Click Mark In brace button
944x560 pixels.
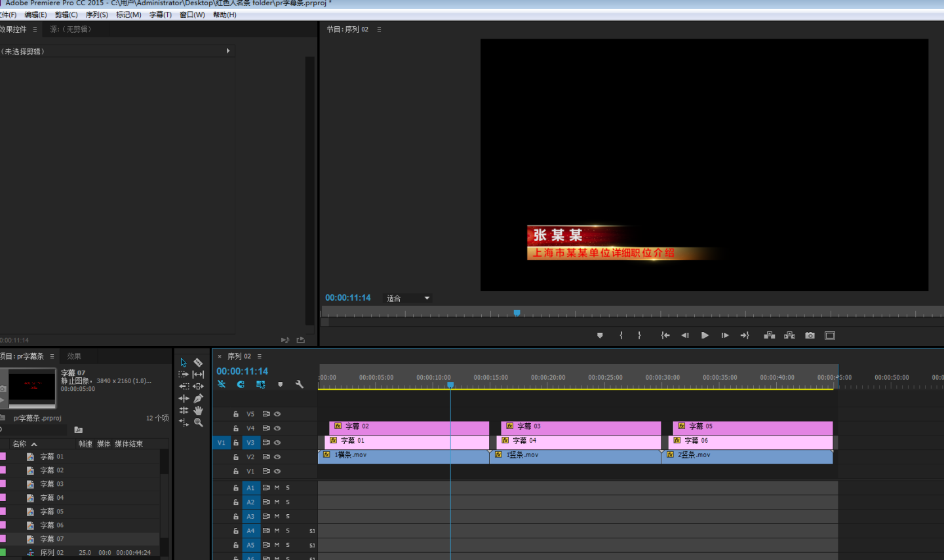point(621,335)
